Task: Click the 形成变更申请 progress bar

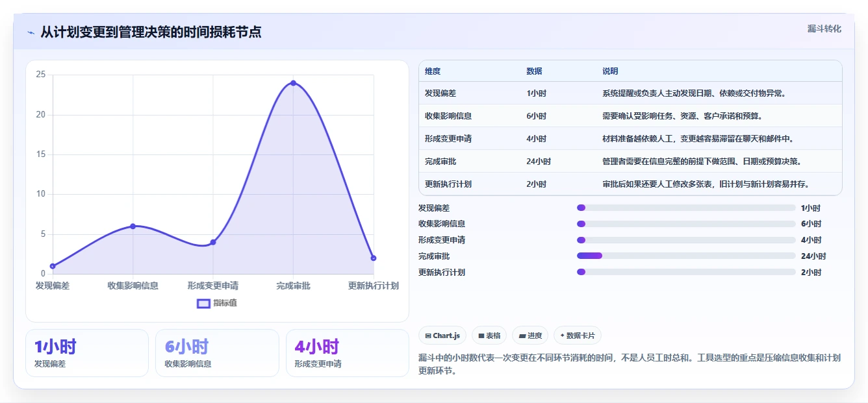Action: tap(686, 240)
